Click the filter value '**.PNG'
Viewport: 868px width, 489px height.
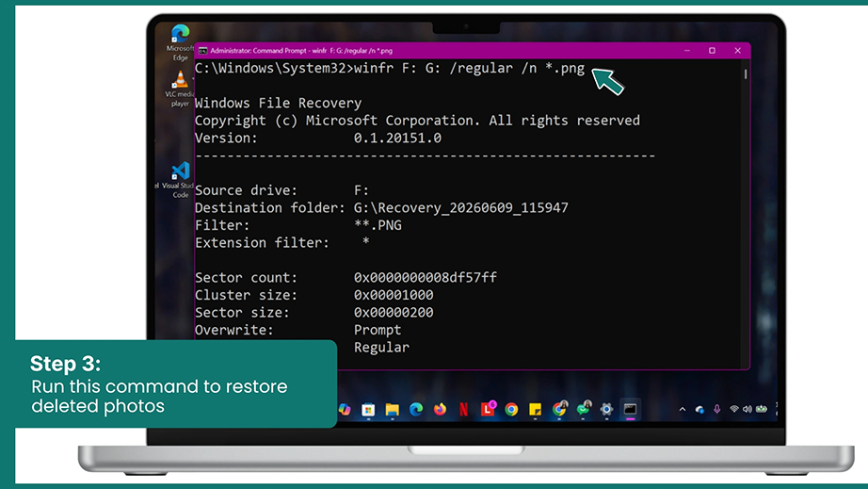[x=378, y=225]
